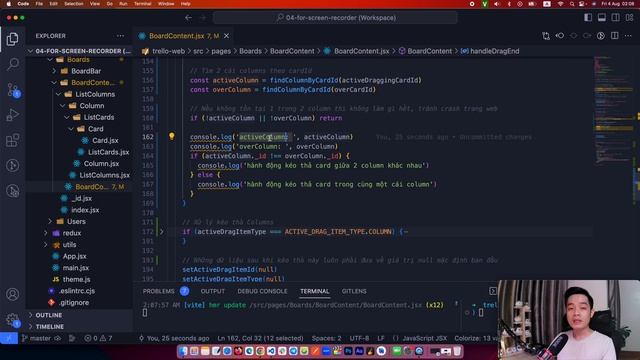Viewport: 640px width, 360px height.
Task: Click the master branch in status bar
Action: coord(41,338)
